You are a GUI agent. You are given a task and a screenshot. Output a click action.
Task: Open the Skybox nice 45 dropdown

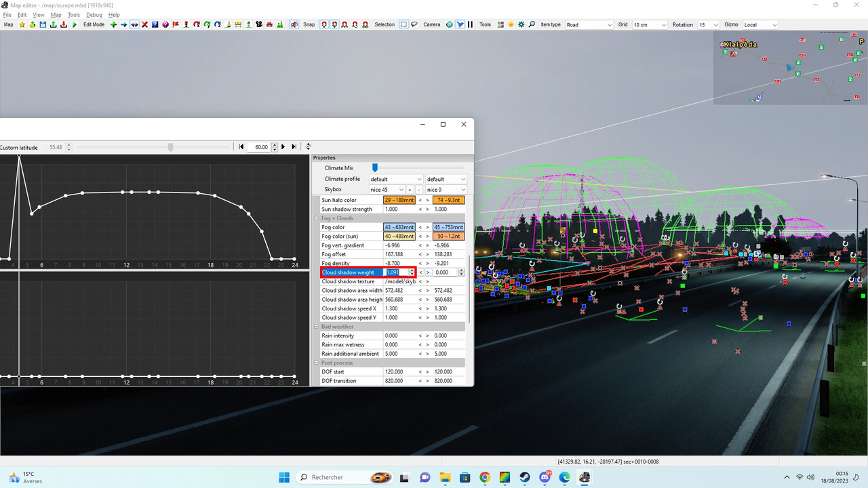click(x=387, y=190)
